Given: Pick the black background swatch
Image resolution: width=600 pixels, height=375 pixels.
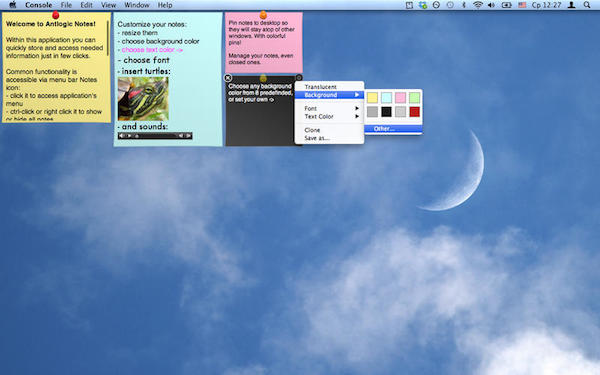Looking at the screenshot, I should (386, 112).
